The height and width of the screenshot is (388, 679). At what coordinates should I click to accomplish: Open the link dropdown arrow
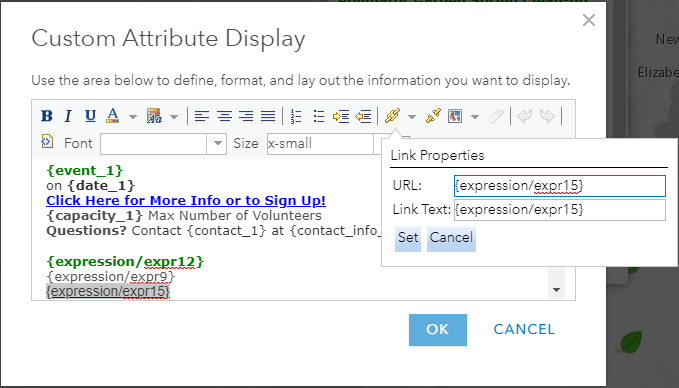click(x=412, y=116)
